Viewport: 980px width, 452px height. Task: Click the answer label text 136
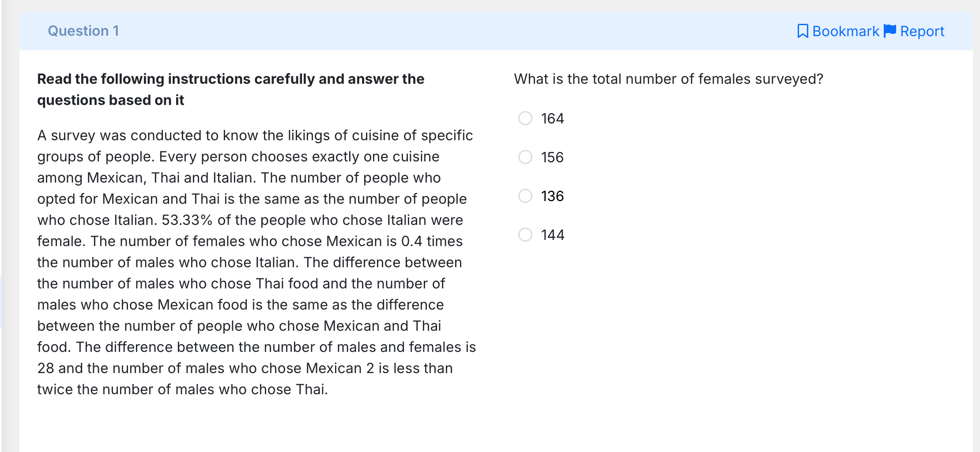553,196
